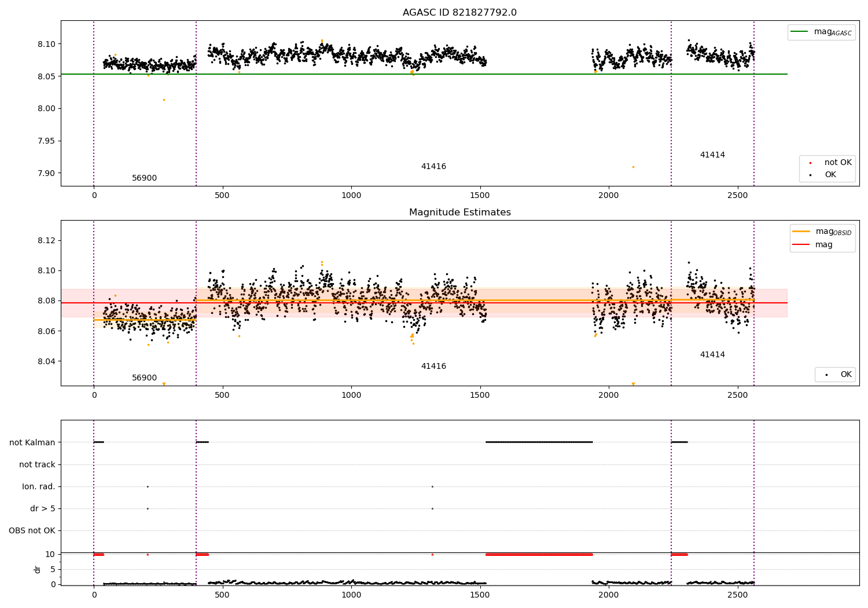The height and width of the screenshot is (608, 868).
Task: Click the '56900' obsid label in top plot
Action: 144,178
